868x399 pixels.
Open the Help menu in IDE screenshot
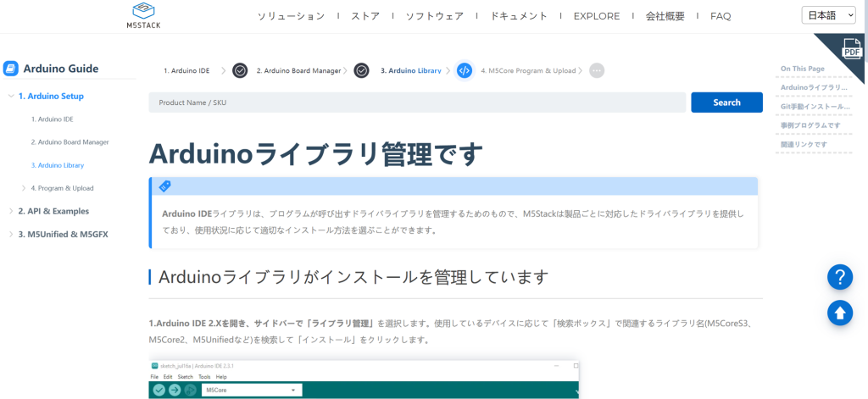221,377
